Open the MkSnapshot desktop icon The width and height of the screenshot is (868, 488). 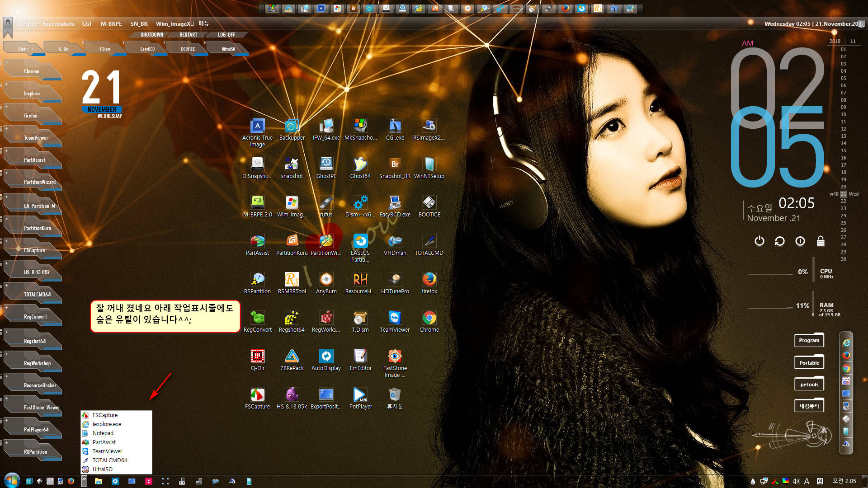tap(360, 130)
